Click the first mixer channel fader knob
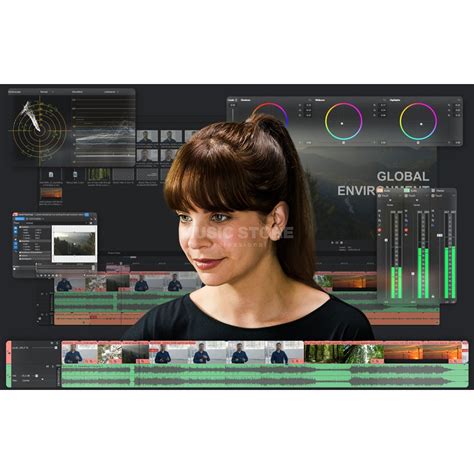The width and height of the screenshot is (474, 474). click(386, 240)
